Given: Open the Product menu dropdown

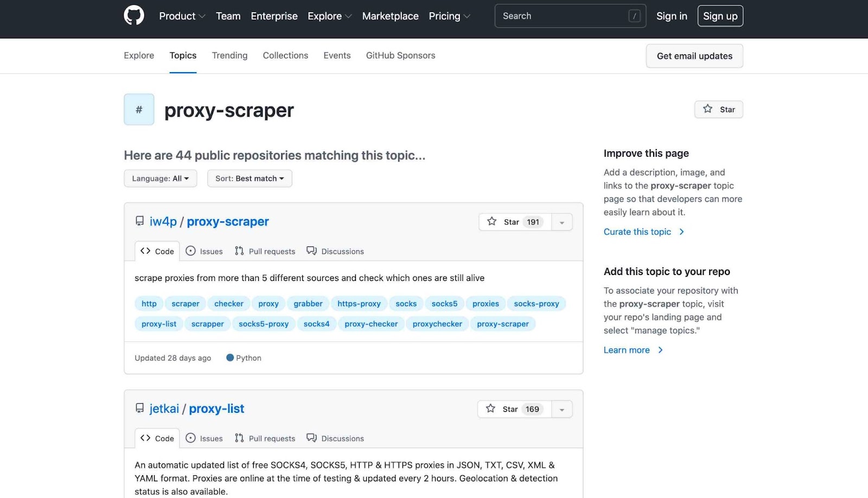Looking at the screenshot, I should (x=182, y=16).
